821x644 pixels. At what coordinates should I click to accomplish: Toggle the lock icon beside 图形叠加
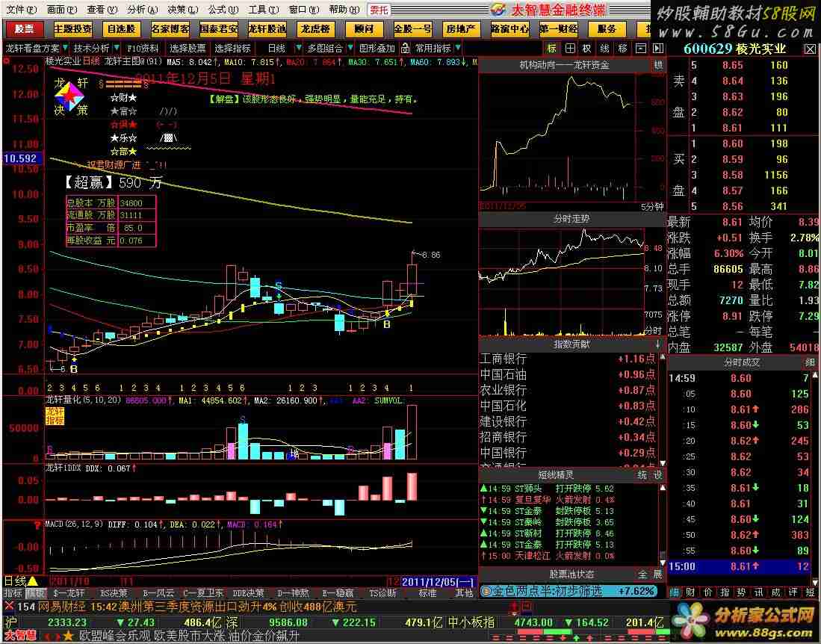tap(405, 48)
